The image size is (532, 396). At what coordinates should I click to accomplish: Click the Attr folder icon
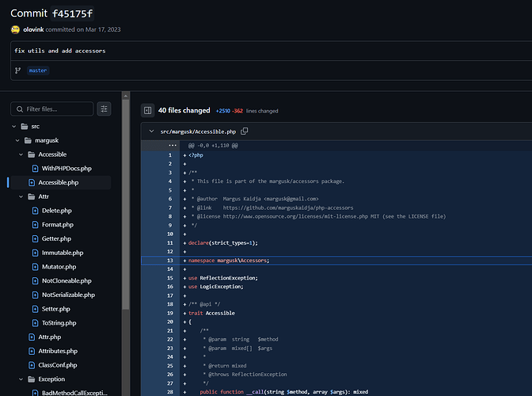(31, 196)
